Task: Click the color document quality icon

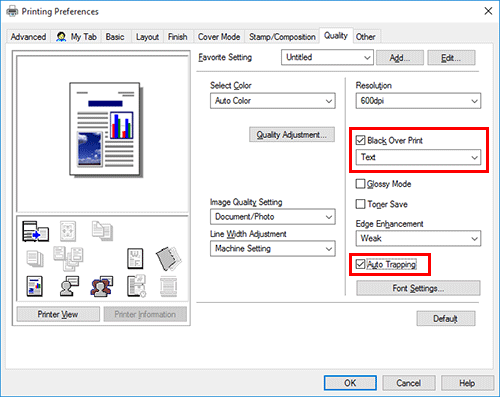Action: pos(35,286)
